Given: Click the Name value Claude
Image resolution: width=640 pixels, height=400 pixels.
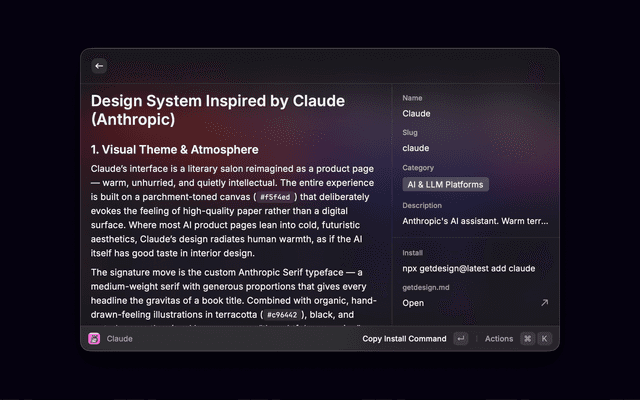Looking at the screenshot, I should coord(416,113).
